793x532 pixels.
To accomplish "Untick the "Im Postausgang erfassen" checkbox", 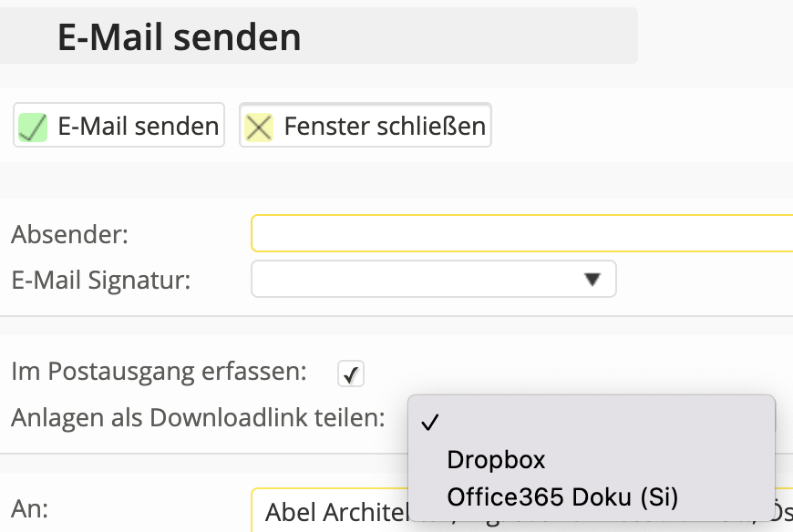I will pyautogui.click(x=350, y=373).
